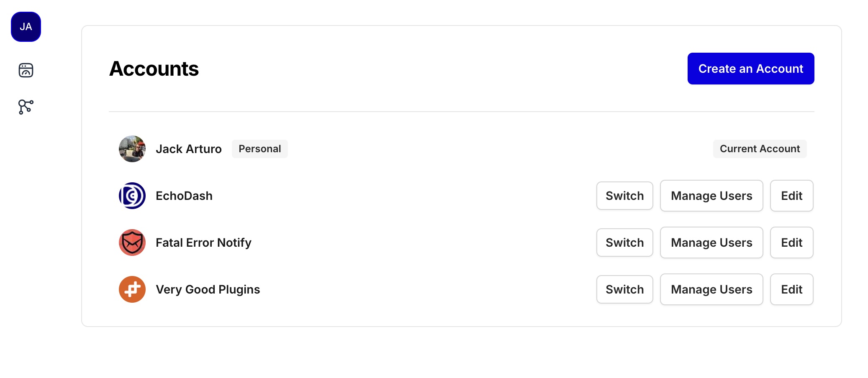Open the JA user avatar menu
The image size is (868, 378).
click(26, 27)
